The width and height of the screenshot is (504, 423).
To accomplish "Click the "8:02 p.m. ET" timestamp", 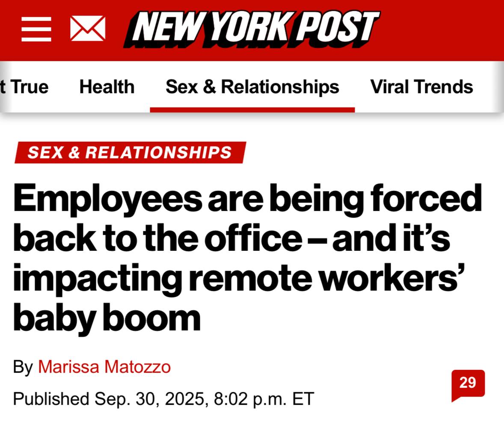I will point(264,399).
